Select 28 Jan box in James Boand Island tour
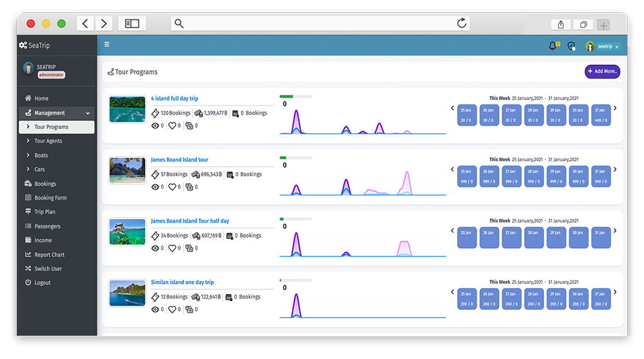644x359 pixels. pos(533,177)
